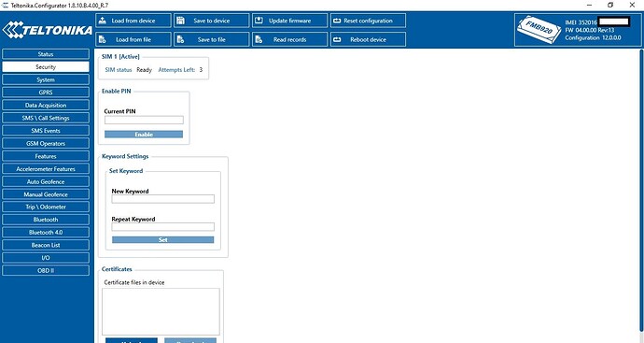Switch to SMS Events tab
This screenshot has height=343, width=644.
pyautogui.click(x=46, y=131)
